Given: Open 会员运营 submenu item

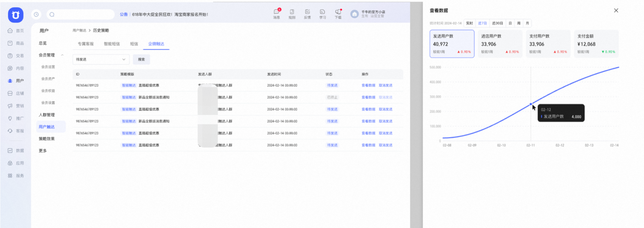Looking at the screenshot, I should (x=48, y=67).
